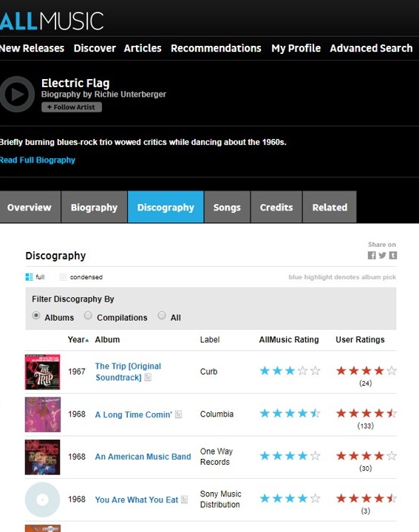Open the Overview tab
This screenshot has width=419, height=532.
(30, 207)
